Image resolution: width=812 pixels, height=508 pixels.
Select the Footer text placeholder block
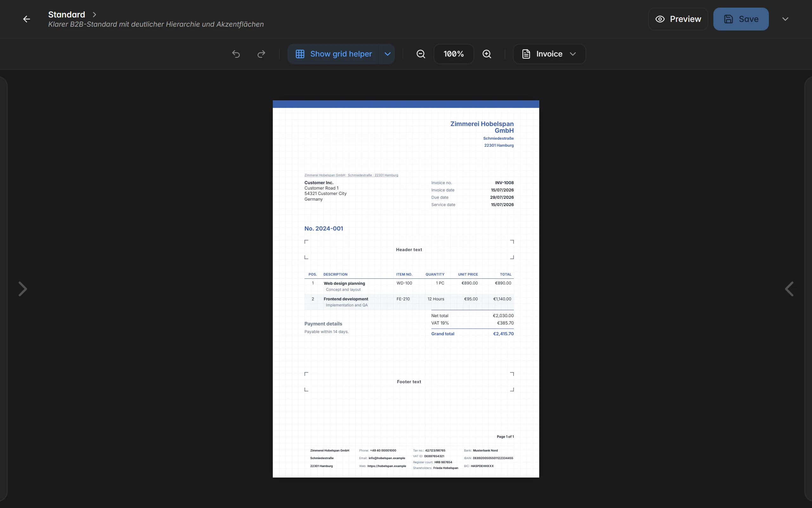click(409, 382)
